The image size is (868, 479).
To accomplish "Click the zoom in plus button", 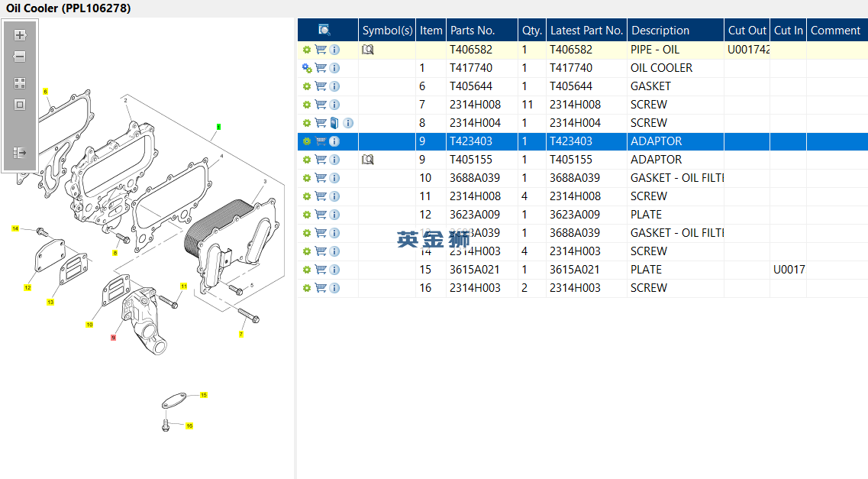I will point(20,35).
